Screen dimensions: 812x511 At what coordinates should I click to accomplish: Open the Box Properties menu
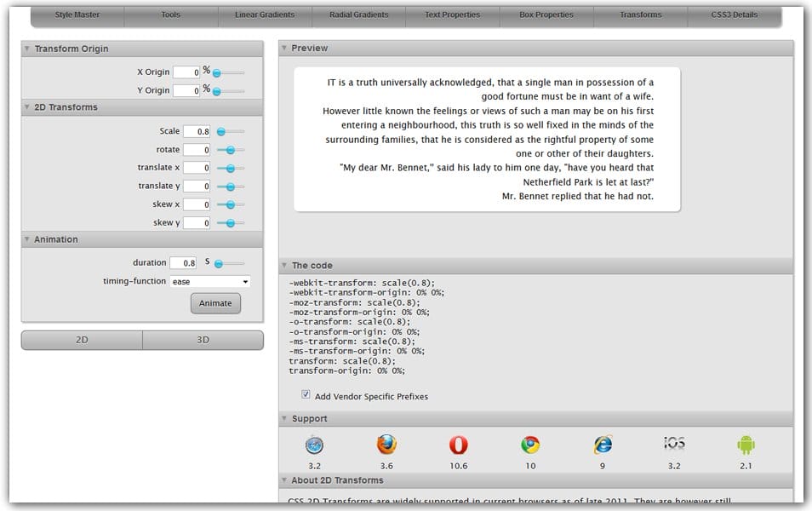[546, 15]
